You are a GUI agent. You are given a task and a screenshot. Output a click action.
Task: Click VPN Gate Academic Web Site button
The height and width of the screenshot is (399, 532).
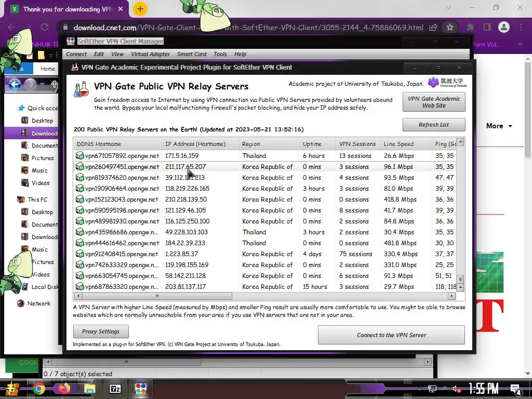coord(434,102)
